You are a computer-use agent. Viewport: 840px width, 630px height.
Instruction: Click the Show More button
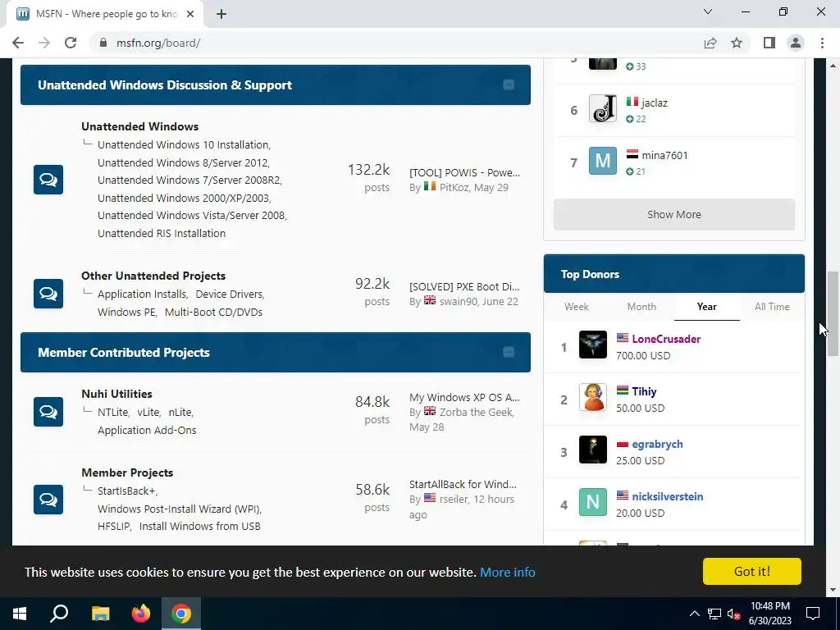[x=674, y=215]
